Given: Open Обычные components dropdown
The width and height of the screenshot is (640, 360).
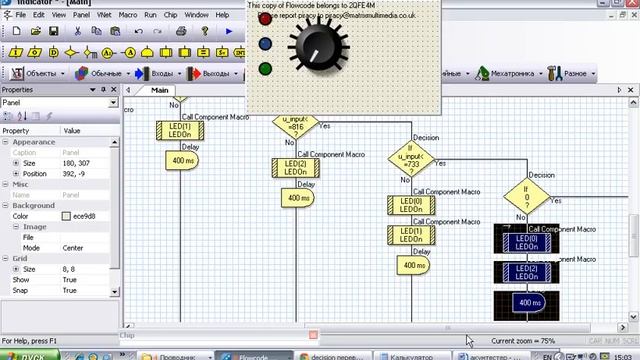Looking at the screenshot, I should [x=102, y=73].
